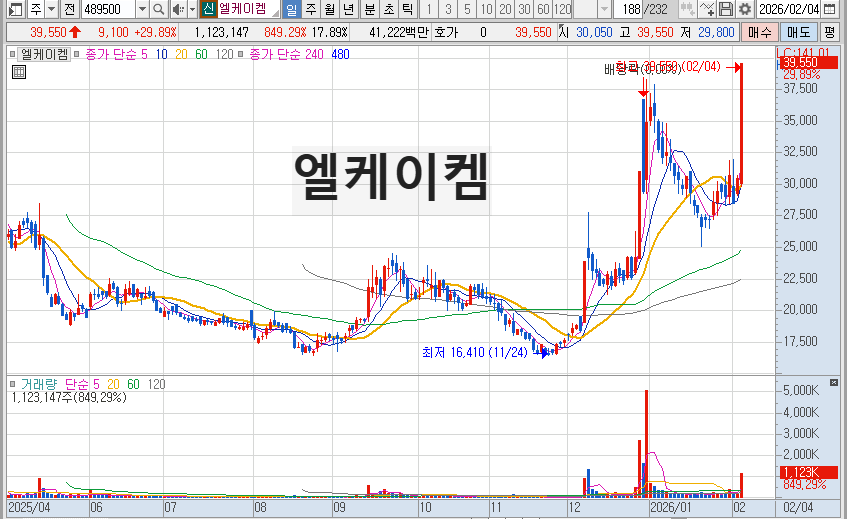Open the calendar date picker icon
This screenshot has height=519, width=847.
click(x=829, y=9)
